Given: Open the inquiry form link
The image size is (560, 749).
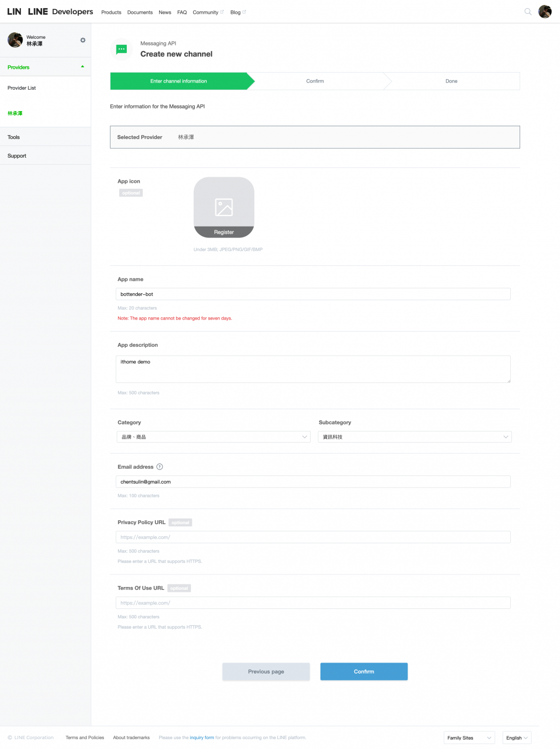Looking at the screenshot, I should coord(202,738).
